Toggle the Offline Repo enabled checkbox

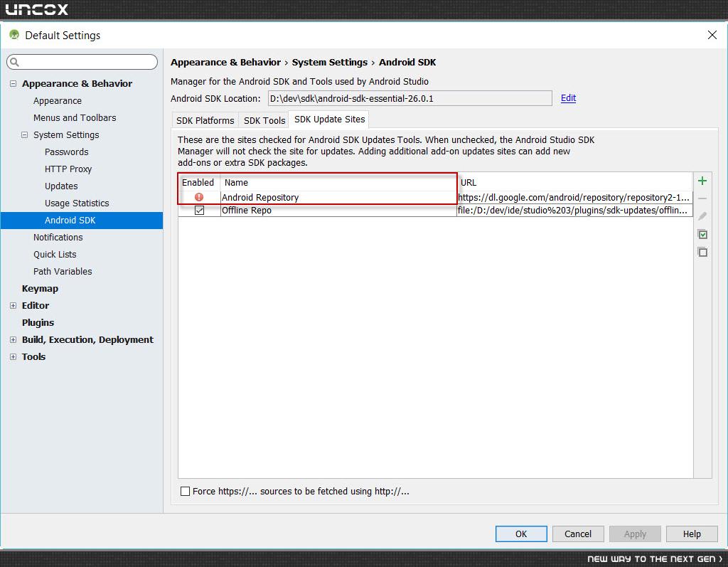point(199,210)
